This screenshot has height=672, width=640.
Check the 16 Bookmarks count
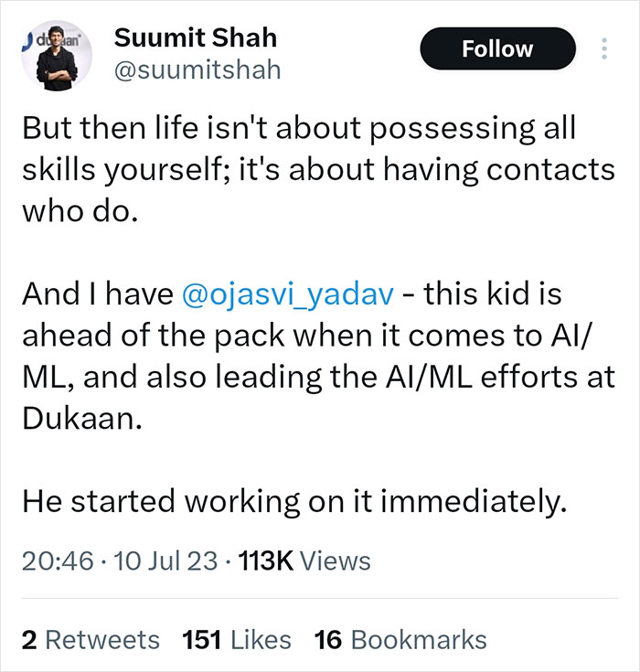(400, 640)
